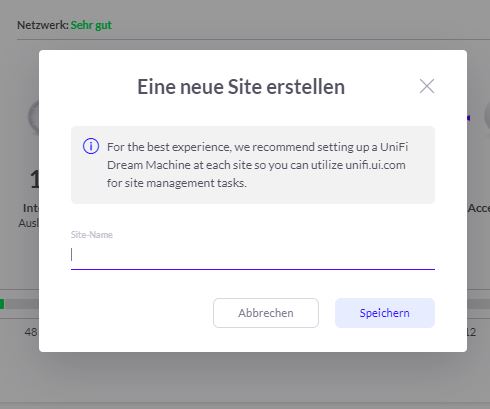Viewport: 490px width, 409px height.
Task: Click the dialog title Eine neue Site erstellen
Action: (241, 87)
